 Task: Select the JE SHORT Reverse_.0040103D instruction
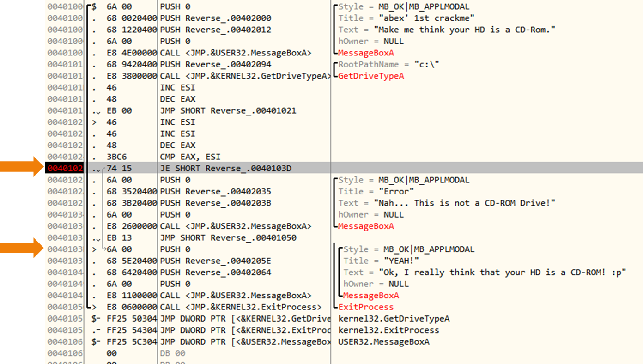(225, 169)
